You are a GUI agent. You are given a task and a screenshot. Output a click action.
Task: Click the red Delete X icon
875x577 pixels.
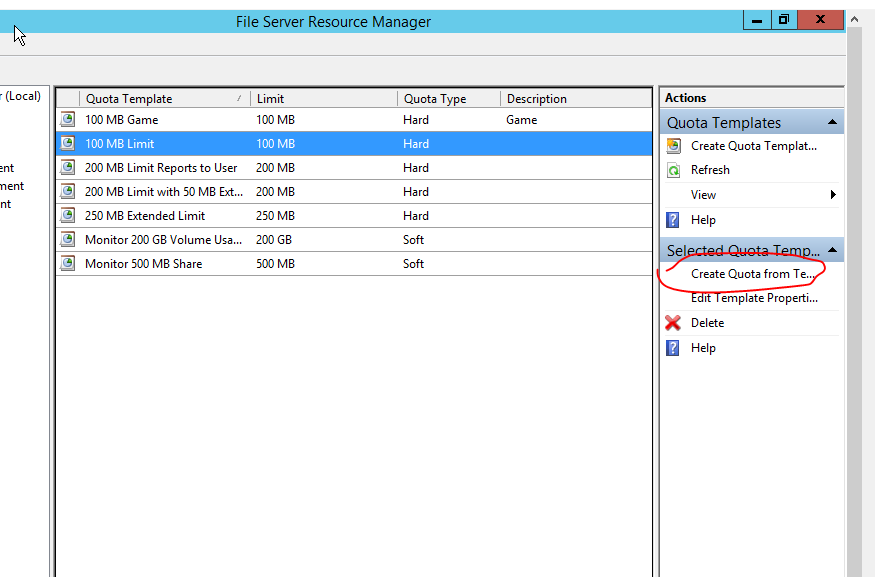[672, 322]
